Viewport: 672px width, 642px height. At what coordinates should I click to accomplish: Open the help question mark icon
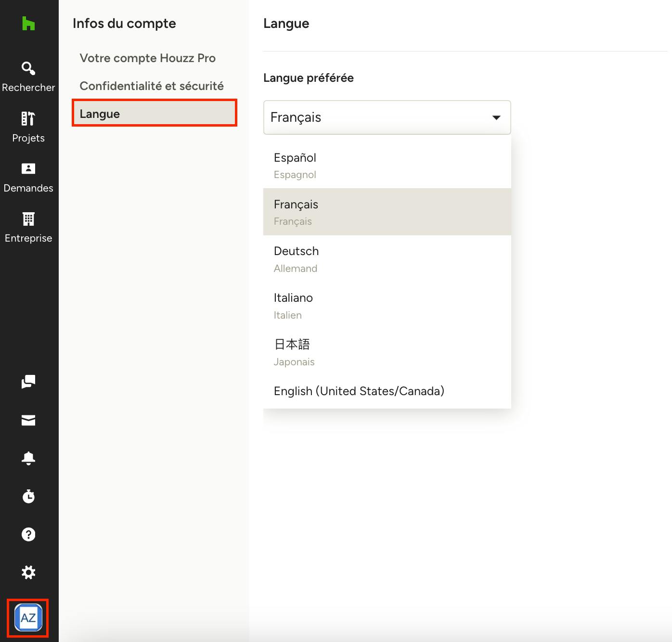pos(28,534)
